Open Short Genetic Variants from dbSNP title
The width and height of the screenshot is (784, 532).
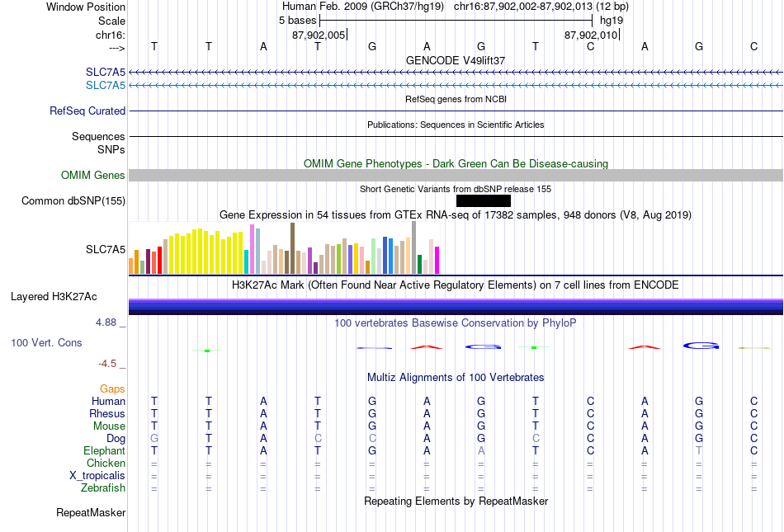(456, 189)
